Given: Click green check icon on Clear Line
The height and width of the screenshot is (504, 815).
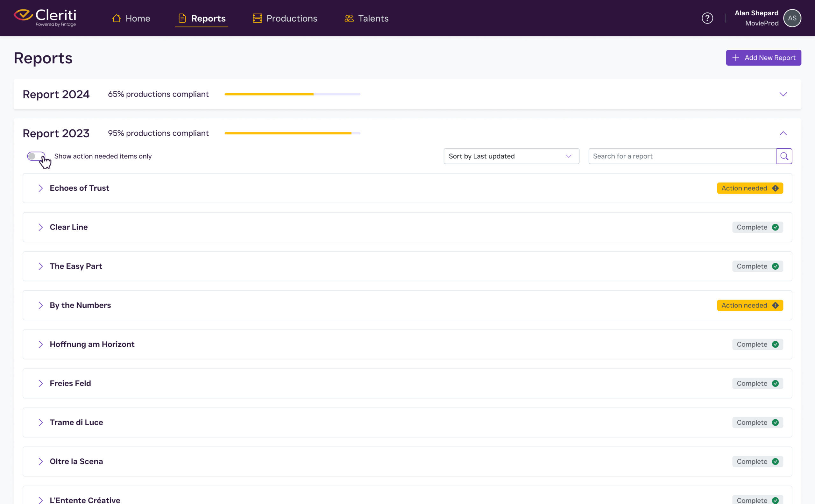Looking at the screenshot, I should click(775, 227).
